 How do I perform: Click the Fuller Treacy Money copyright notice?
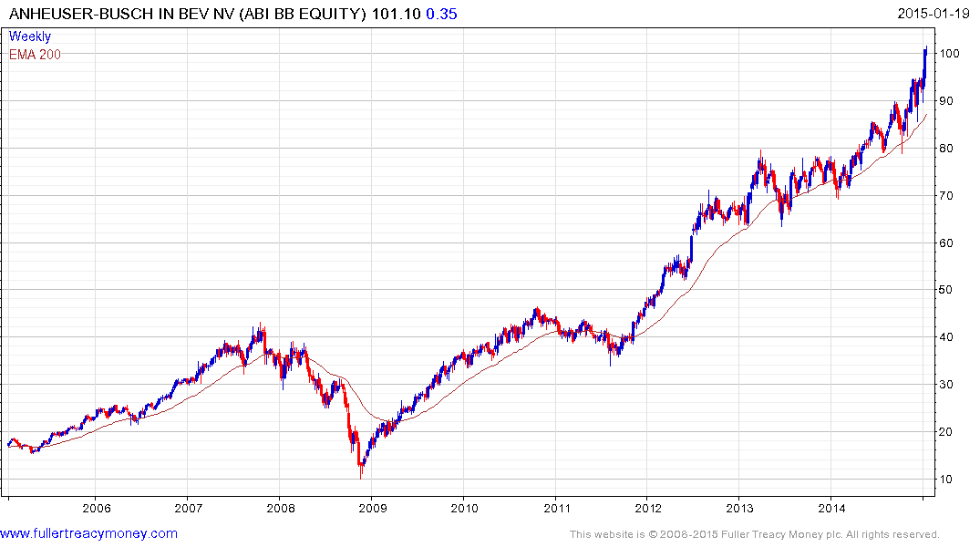pyautogui.click(x=755, y=534)
